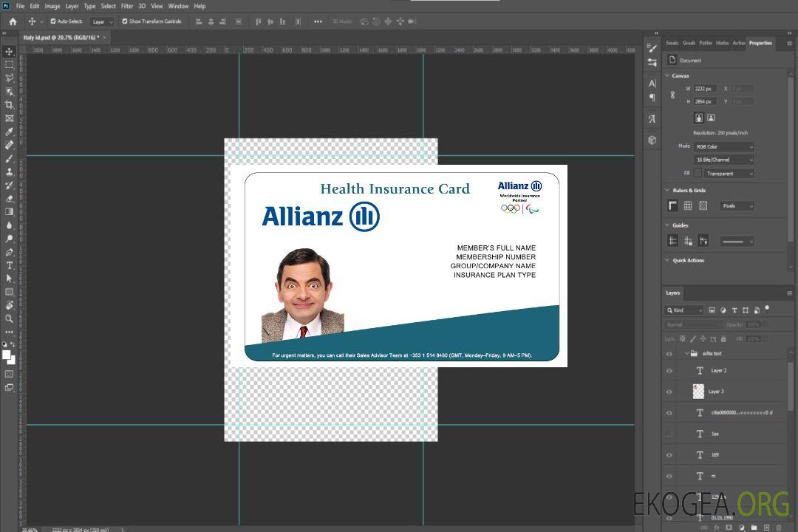Image resolution: width=798 pixels, height=532 pixels.
Task: Select the Eyedropper tool
Action: click(9, 132)
